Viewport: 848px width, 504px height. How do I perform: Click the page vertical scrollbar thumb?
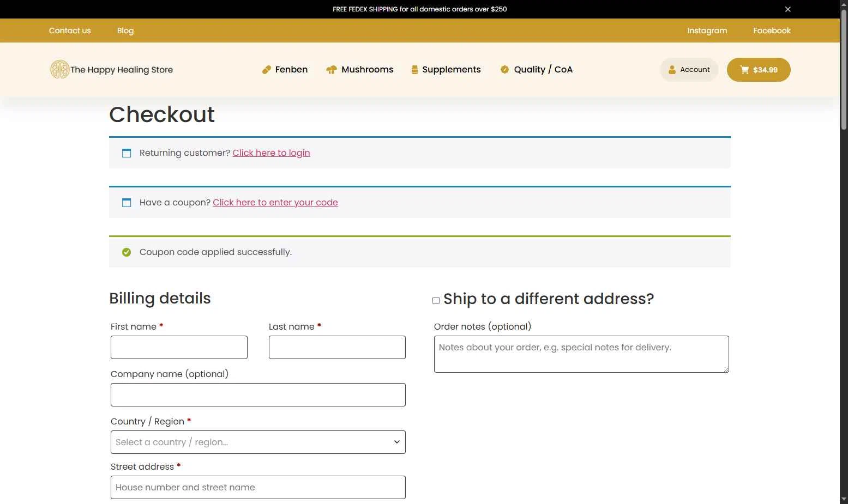[x=844, y=70]
